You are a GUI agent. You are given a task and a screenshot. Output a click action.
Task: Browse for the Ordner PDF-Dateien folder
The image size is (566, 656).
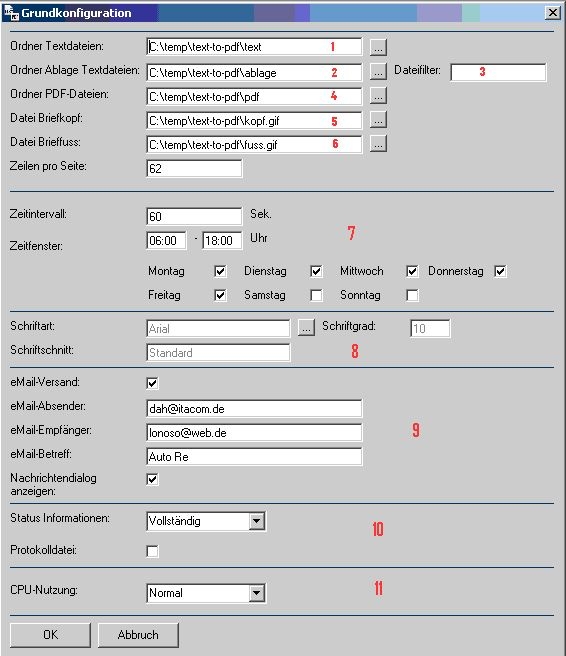tap(378, 96)
